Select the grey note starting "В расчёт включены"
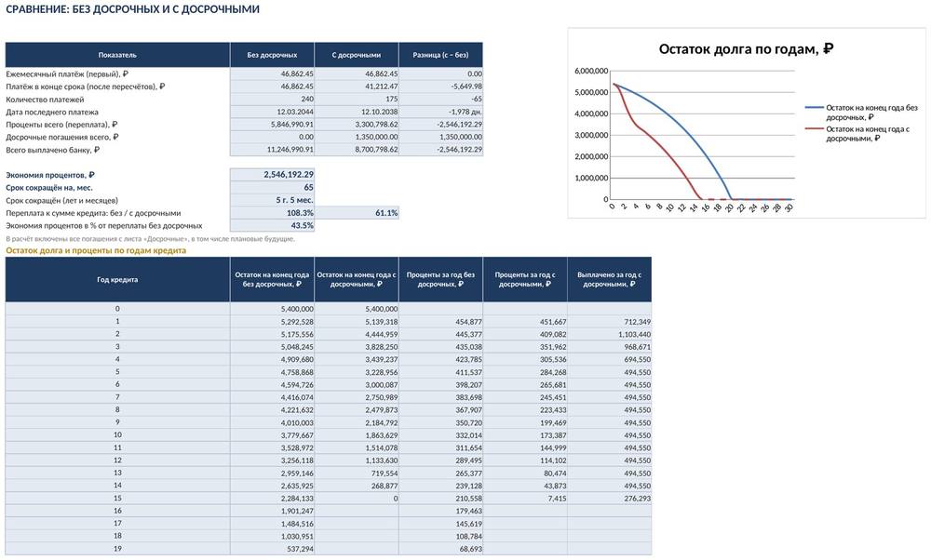Screen dimensions: 931x560 point(150,239)
